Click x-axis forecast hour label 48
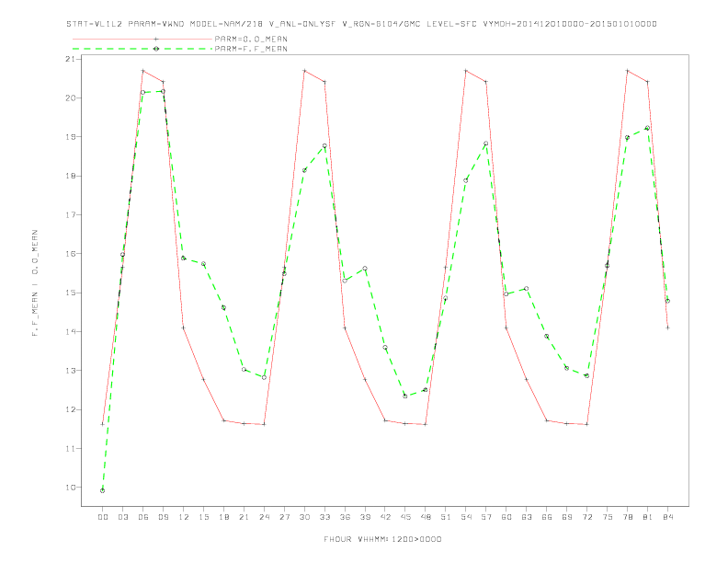728x563 pixels. coord(426,517)
